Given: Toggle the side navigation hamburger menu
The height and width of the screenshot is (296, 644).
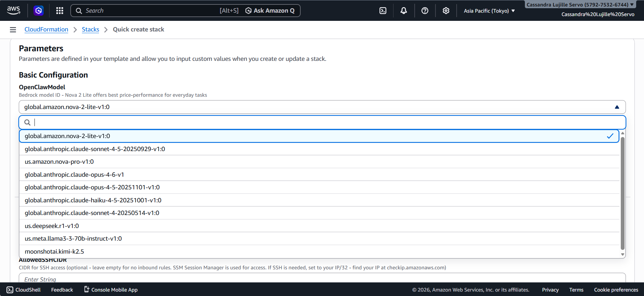Looking at the screenshot, I should click(13, 30).
